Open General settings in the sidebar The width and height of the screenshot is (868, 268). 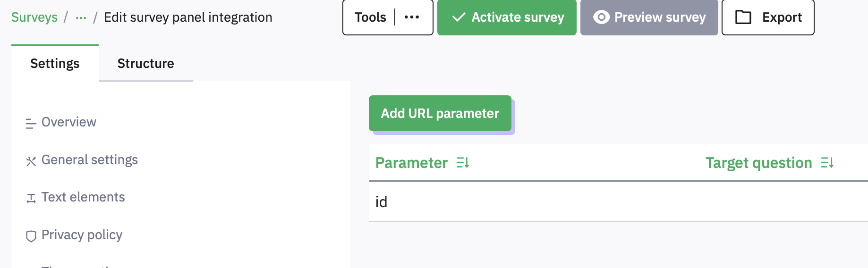tap(90, 160)
